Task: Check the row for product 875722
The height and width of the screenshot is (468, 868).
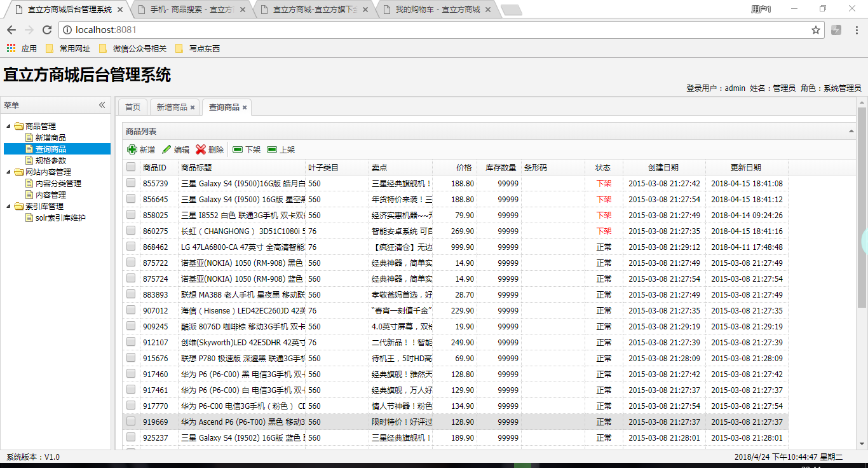Action: [x=131, y=262]
